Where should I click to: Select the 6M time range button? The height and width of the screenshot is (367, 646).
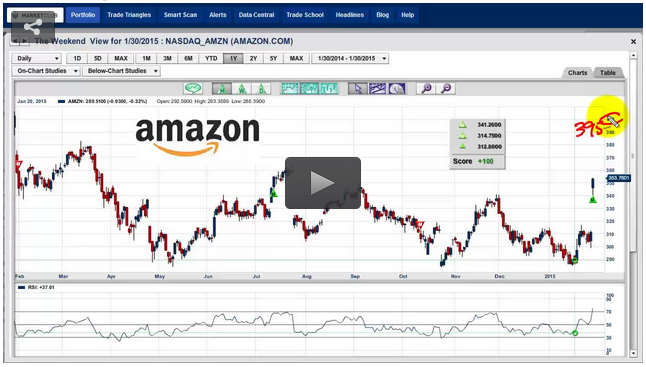tap(188, 58)
